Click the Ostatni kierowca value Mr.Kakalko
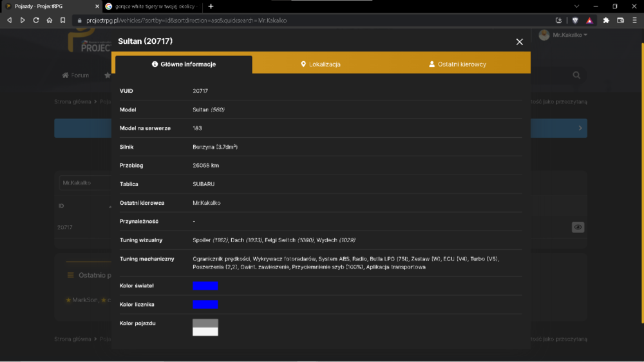The width and height of the screenshot is (644, 362). click(206, 203)
